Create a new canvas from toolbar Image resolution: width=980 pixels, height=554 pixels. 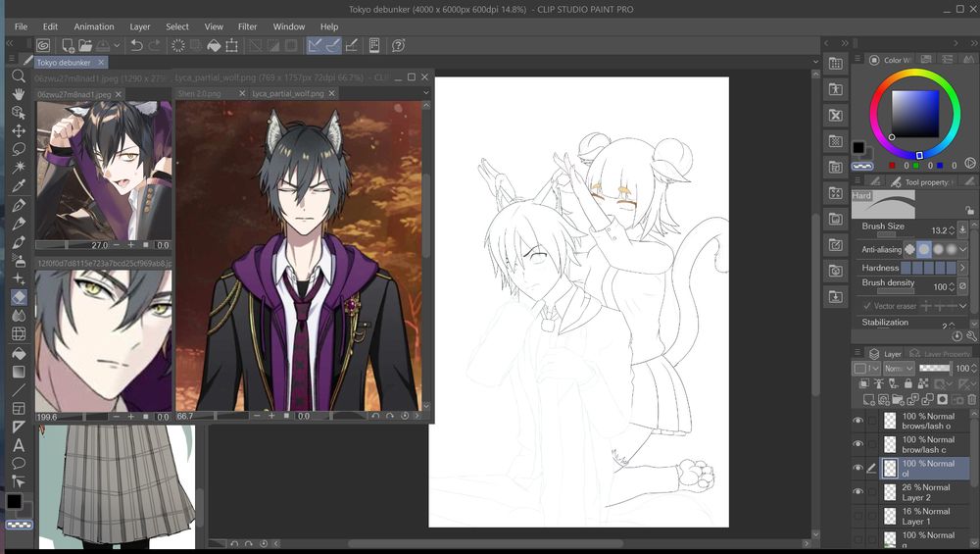68,45
